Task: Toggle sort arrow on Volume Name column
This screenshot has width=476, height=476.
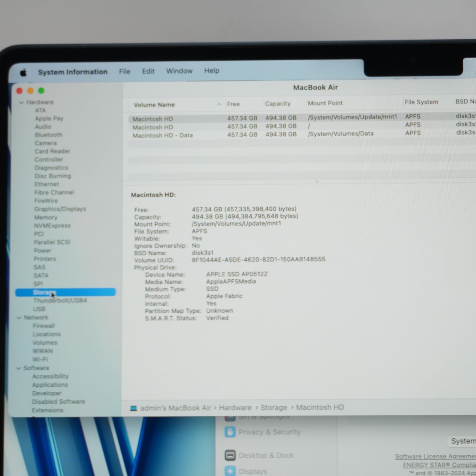Action: [x=219, y=104]
